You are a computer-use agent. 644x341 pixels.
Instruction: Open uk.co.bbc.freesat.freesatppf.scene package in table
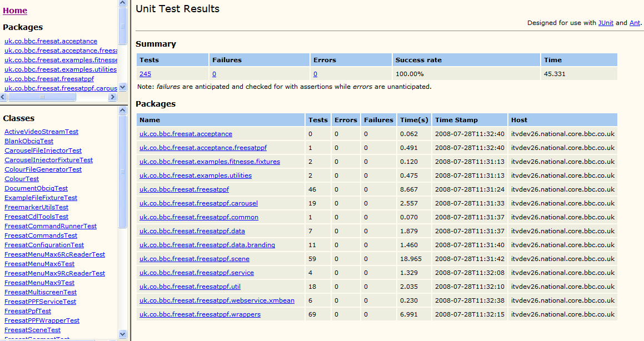click(x=194, y=259)
